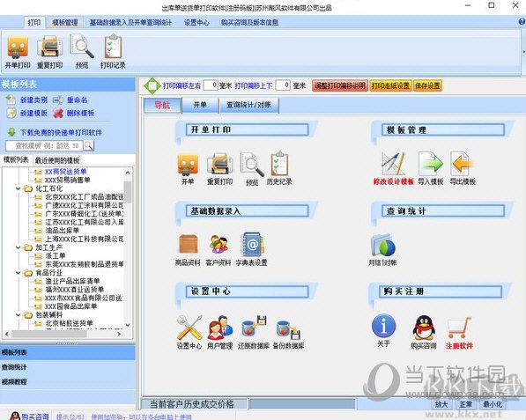Collapse the 加工生产 tree folder

(19, 247)
